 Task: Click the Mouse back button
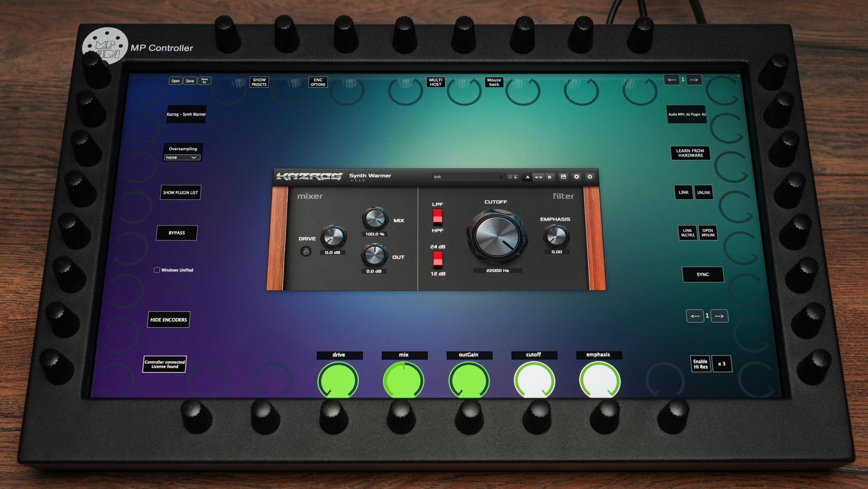click(494, 82)
